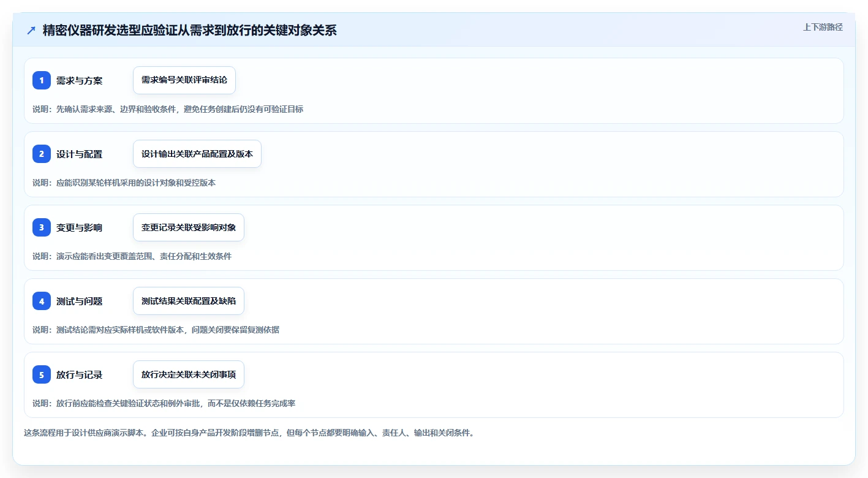Image resolution: width=868 pixels, height=478 pixels.
Task: Click the 测试与问题 step title
Action: (x=79, y=301)
